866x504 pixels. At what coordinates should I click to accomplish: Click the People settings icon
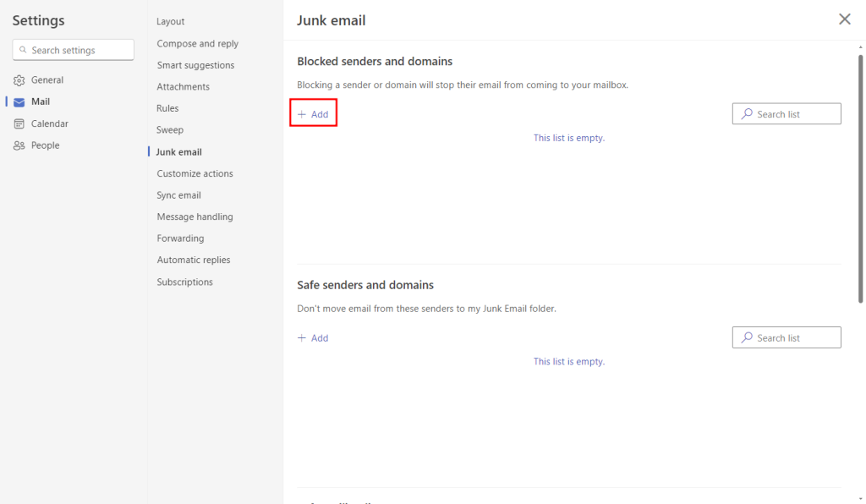pyautogui.click(x=19, y=145)
